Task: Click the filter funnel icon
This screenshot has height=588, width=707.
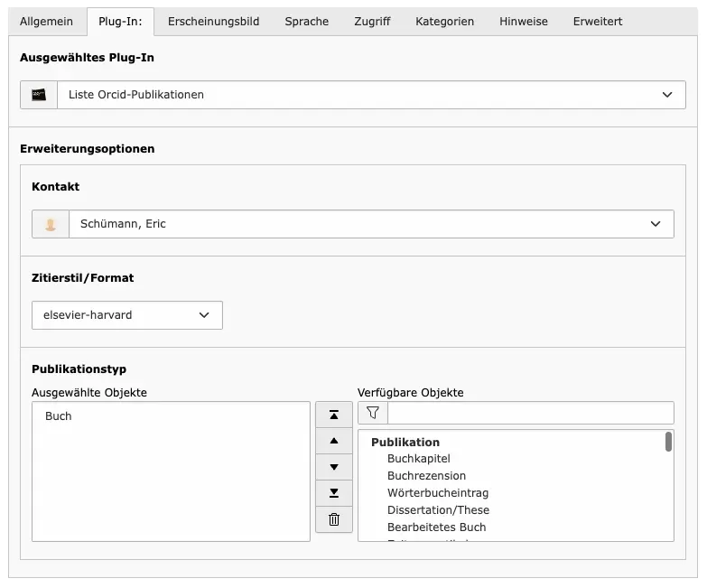Action: (x=373, y=413)
